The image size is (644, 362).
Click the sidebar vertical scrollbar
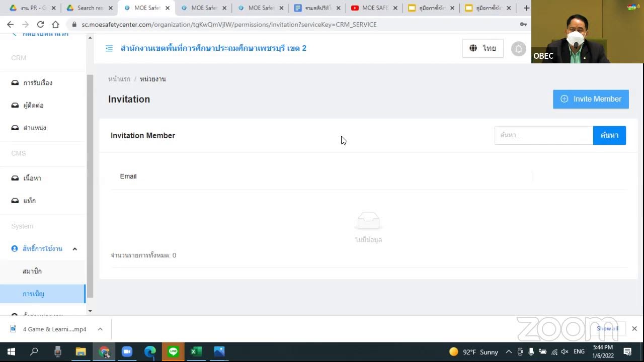click(90, 186)
